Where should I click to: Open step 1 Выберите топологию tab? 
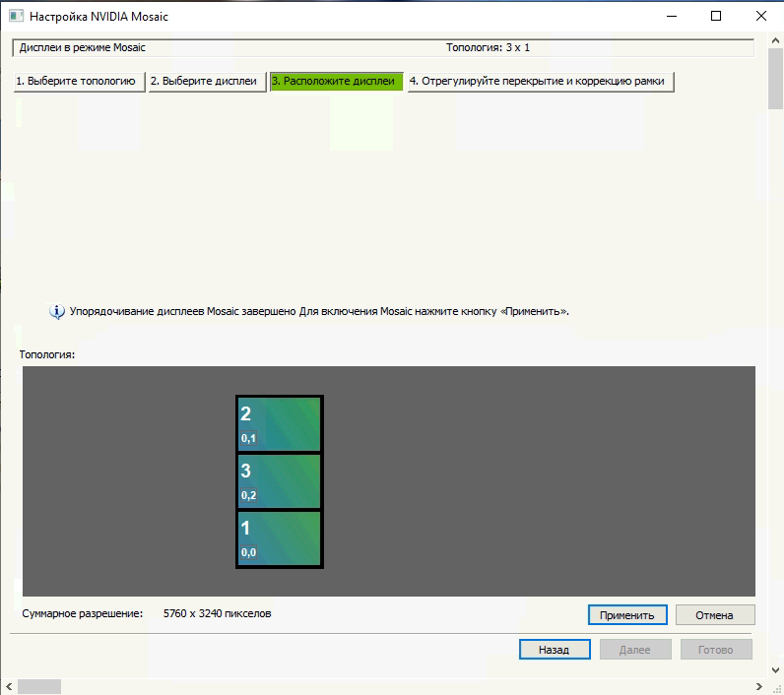pyautogui.click(x=80, y=82)
